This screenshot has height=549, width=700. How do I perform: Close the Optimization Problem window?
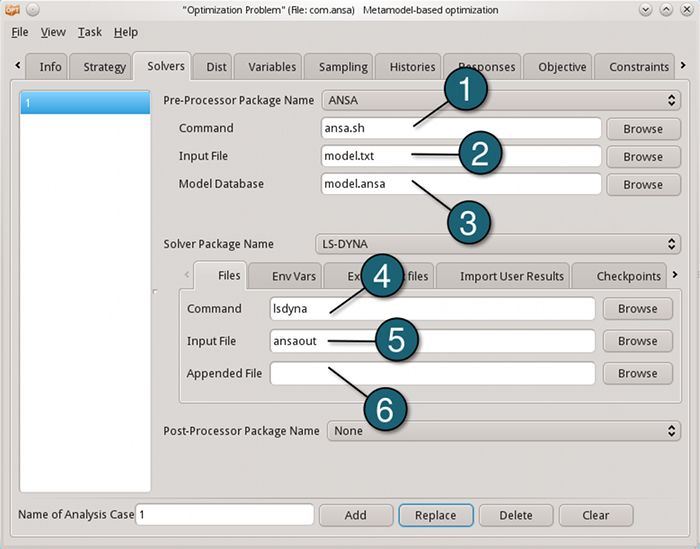[687, 9]
